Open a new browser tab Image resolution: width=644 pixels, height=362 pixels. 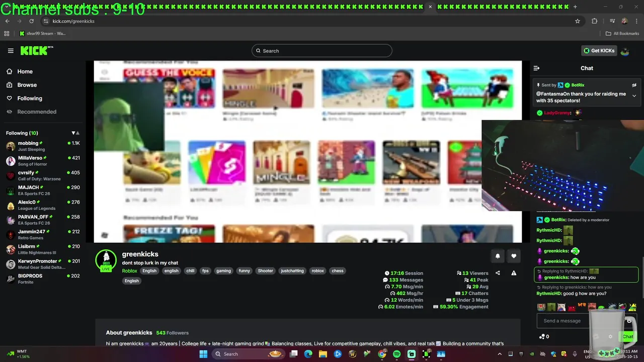pos(575,7)
